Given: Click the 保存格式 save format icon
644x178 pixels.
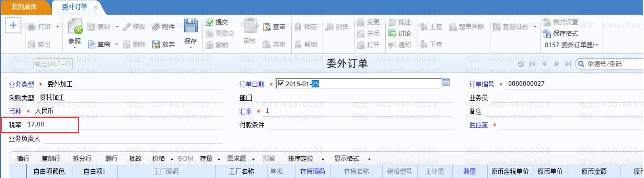Looking at the screenshot, I should [547, 34].
